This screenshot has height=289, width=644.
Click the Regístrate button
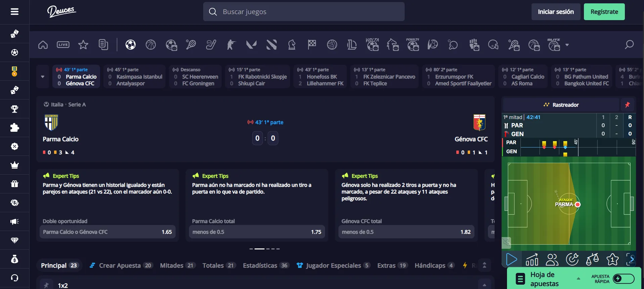tap(604, 12)
